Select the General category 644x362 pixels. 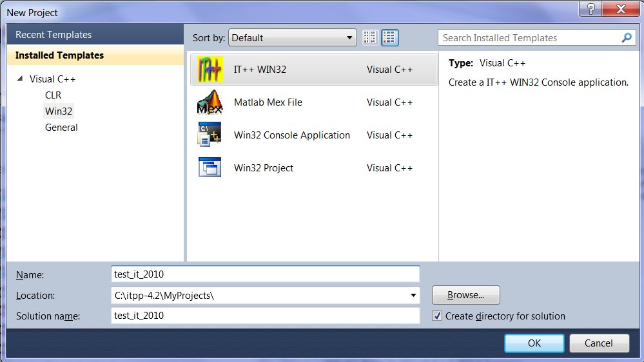coord(61,128)
